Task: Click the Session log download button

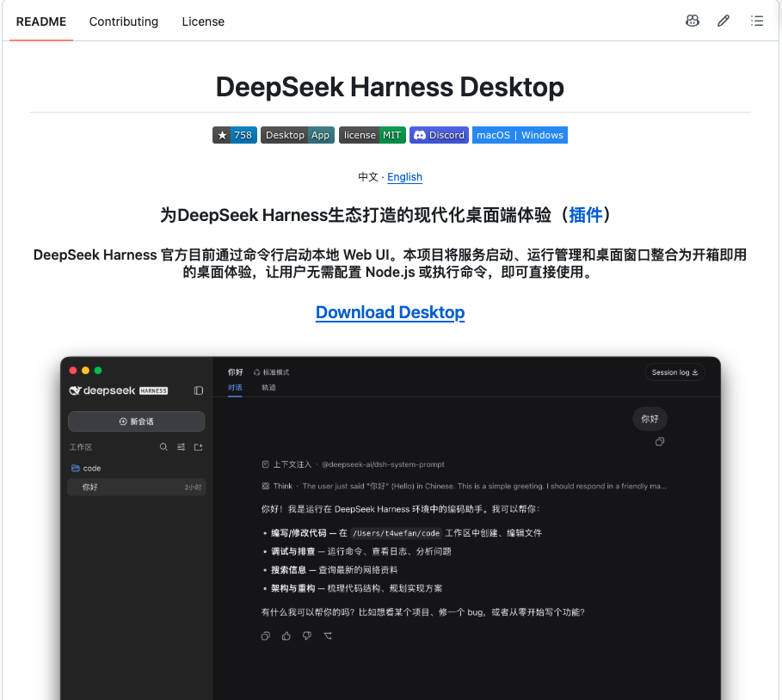Action: (x=674, y=372)
